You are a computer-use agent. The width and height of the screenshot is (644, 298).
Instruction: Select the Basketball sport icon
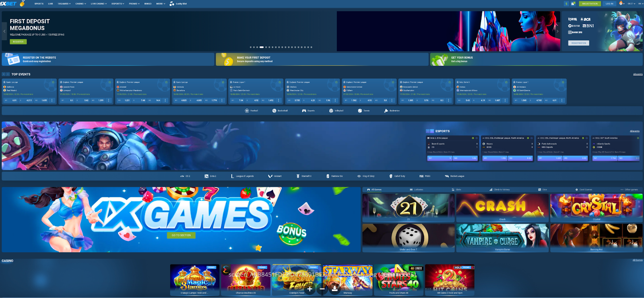point(274,111)
